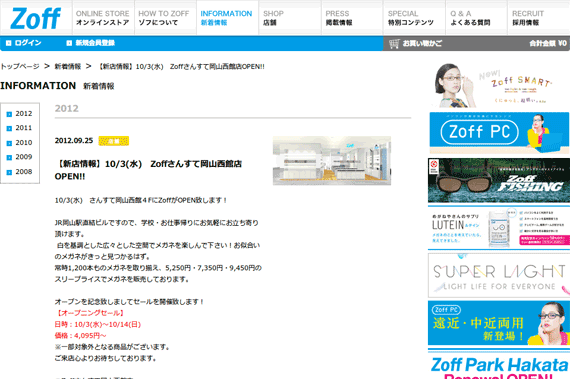Viewport: 570px width, 379px height.
Task: Click the 価格：4,095円～ price line
Action: [80, 335]
